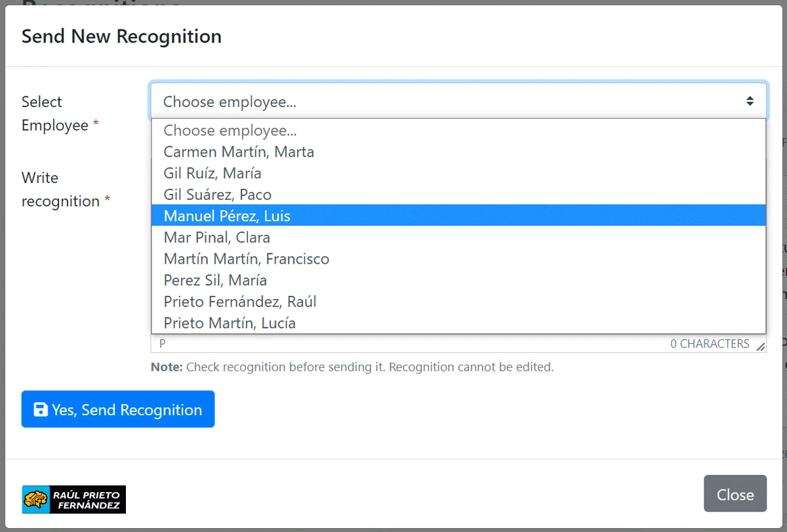Open the Choose employee dropdown
Viewport: 787px width, 532px height.
click(458, 101)
